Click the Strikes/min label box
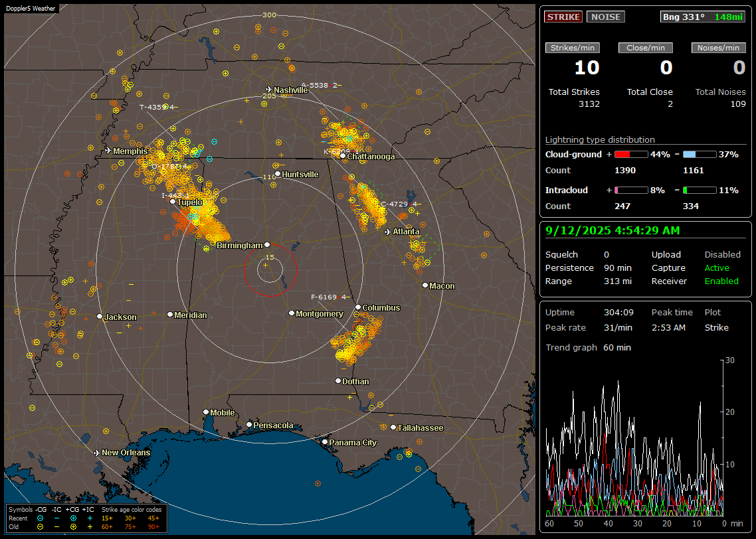756x539 pixels. [x=572, y=48]
